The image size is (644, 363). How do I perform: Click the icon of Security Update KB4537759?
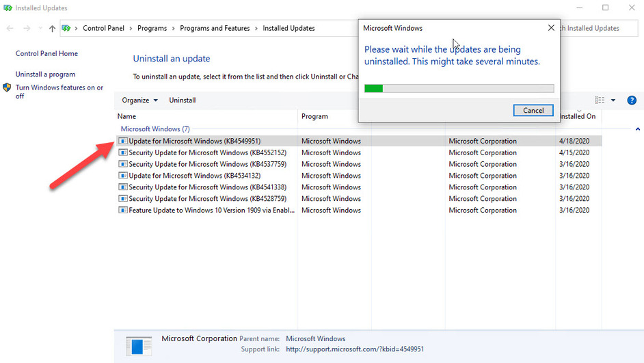coord(123,164)
